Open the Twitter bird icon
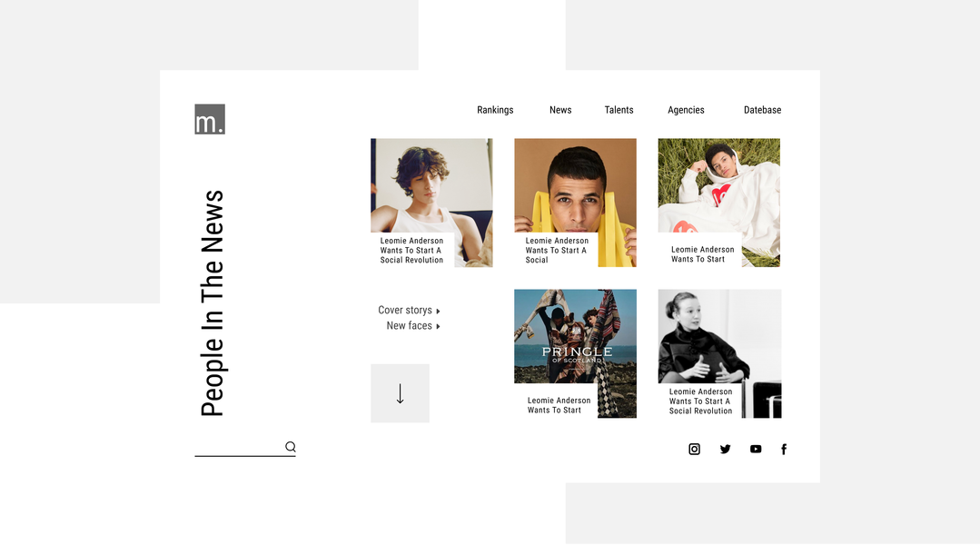The image size is (980, 545). [x=725, y=449]
